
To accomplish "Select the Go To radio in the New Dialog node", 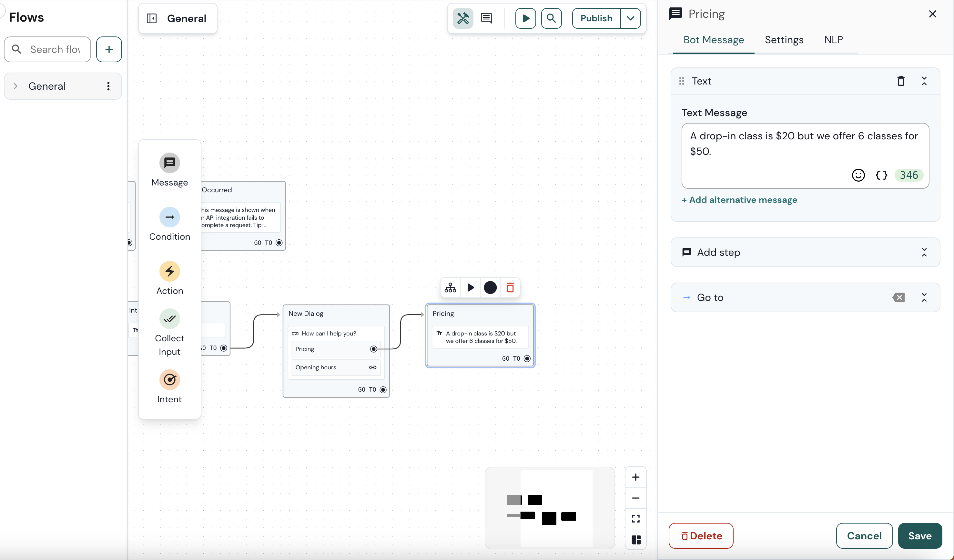I will [x=383, y=389].
